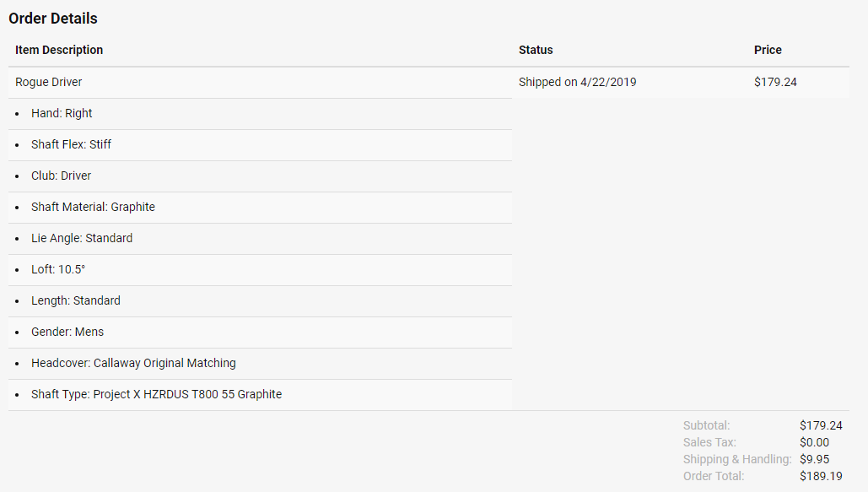The width and height of the screenshot is (868, 492).
Task: Select the Shipping & Handling $9.95 amount
Action: coord(814,459)
